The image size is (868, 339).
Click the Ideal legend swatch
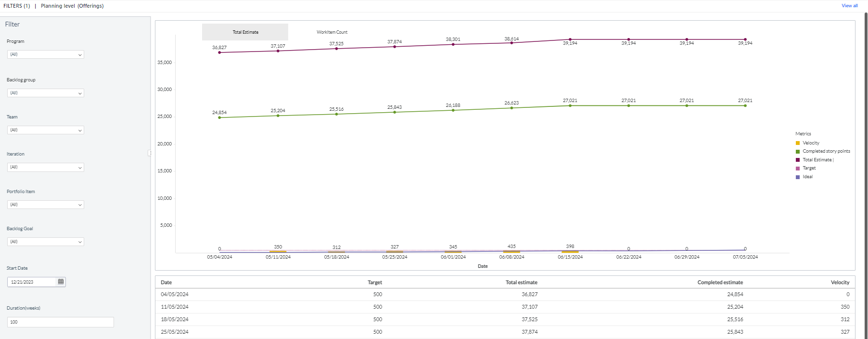coord(798,177)
